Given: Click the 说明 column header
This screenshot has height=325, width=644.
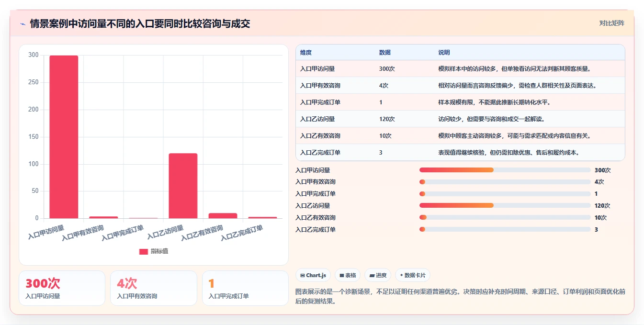Looking at the screenshot, I should click(444, 53).
